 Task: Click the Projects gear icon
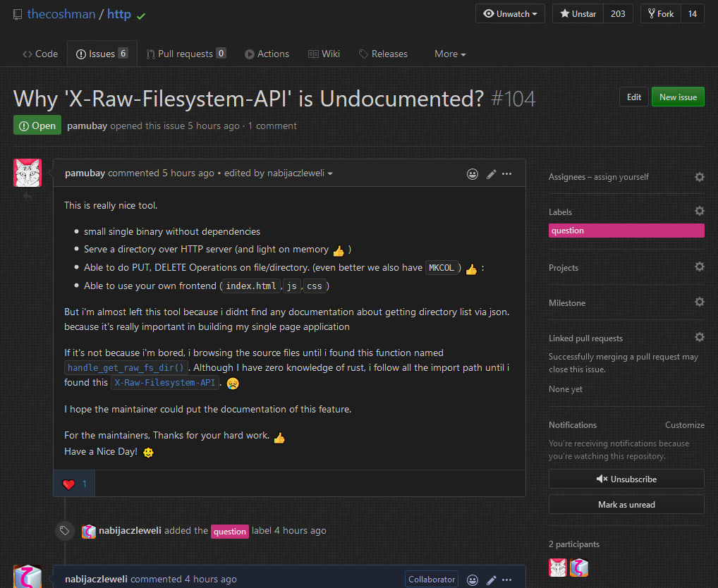pos(699,267)
